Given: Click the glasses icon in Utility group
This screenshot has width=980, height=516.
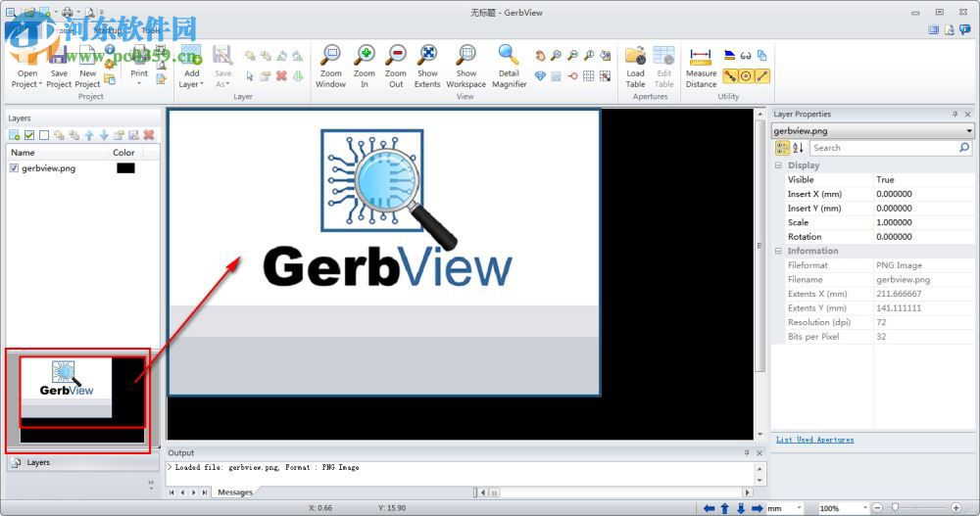Looking at the screenshot, I should point(746,56).
